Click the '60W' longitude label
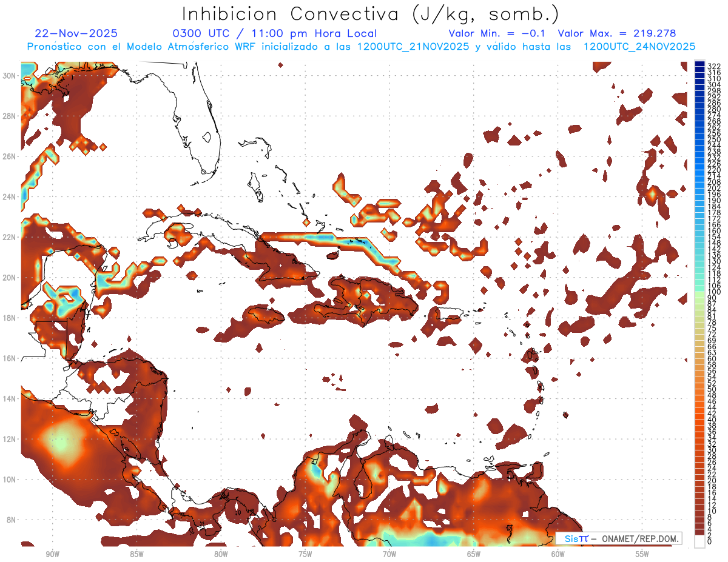This screenshot has width=728, height=562. click(558, 554)
